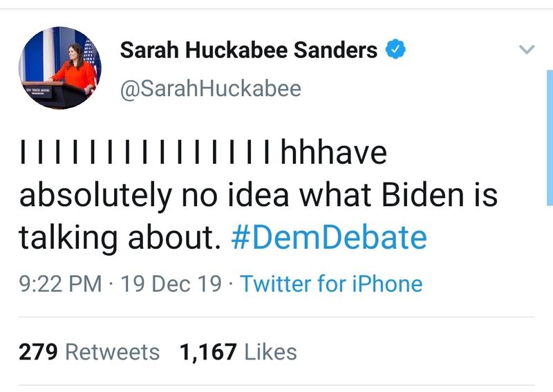
Task: Visit the @SarahHuckabee handle link
Action: 211,89
